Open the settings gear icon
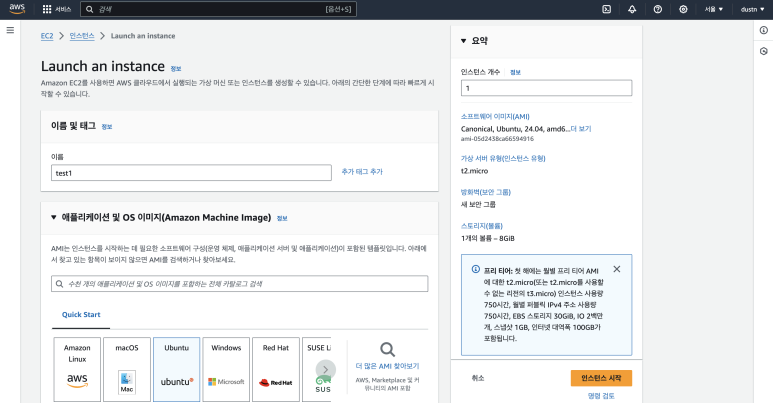 (x=683, y=9)
